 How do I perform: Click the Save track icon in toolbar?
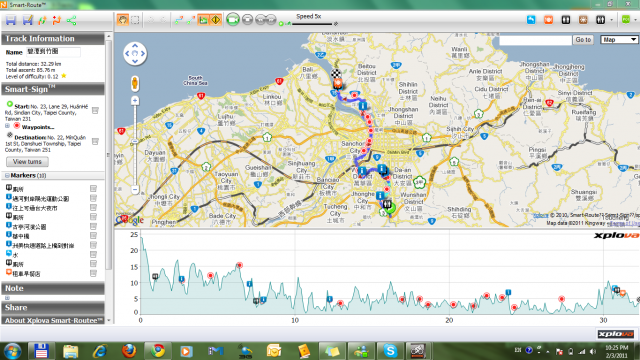pos(11,20)
